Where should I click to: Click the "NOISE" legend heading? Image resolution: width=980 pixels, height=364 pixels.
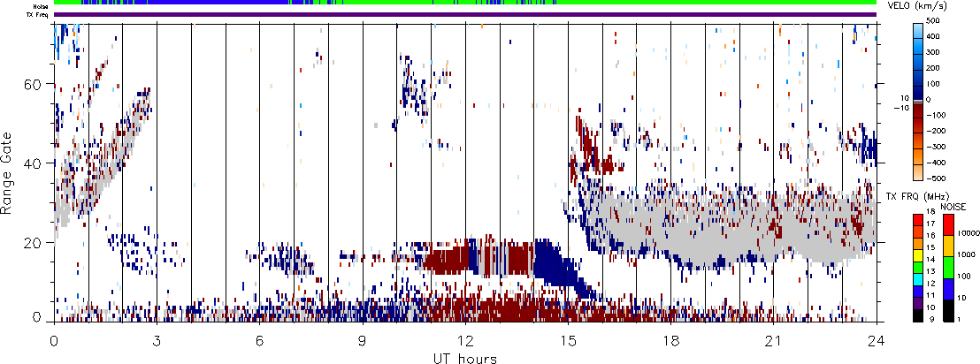(x=953, y=207)
